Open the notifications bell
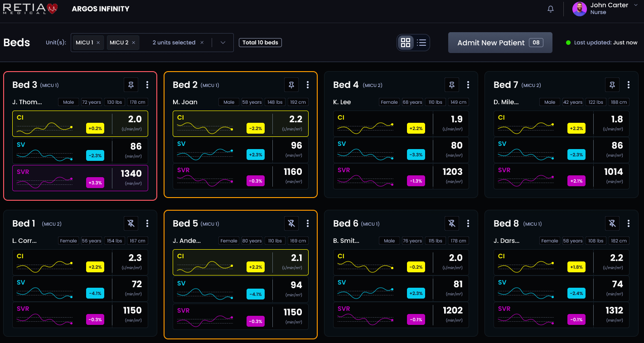Screen dimensions: 644x343 click(550, 9)
